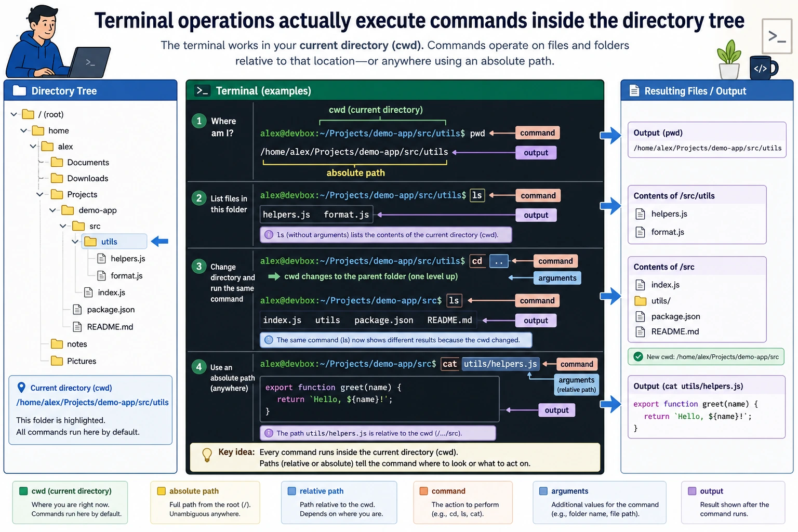Click the coffee mug with code symbol
Screen dimensions: 798x532
pyautogui.click(x=763, y=68)
